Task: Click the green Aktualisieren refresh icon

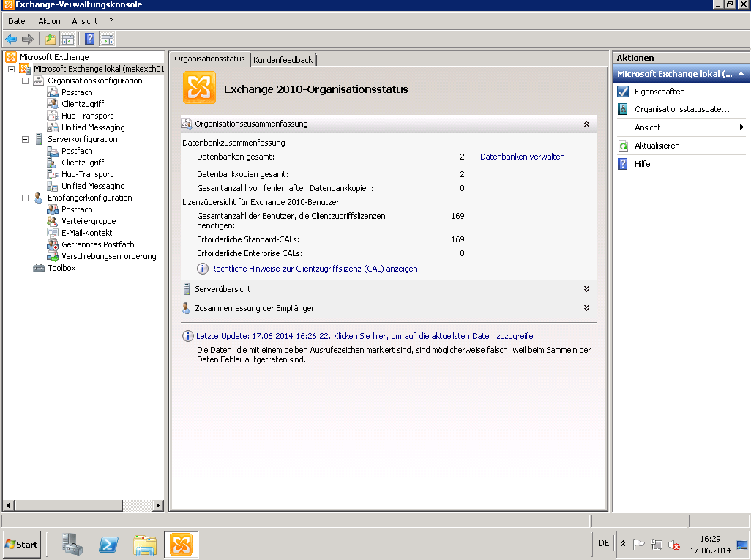Action: tap(623, 146)
